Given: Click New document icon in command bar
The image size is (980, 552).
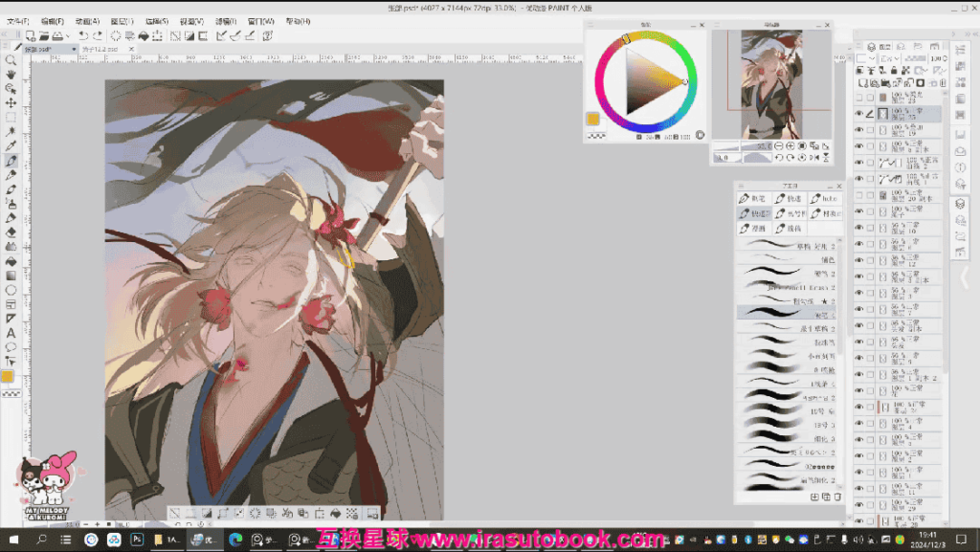Looking at the screenshot, I should [30, 36].
